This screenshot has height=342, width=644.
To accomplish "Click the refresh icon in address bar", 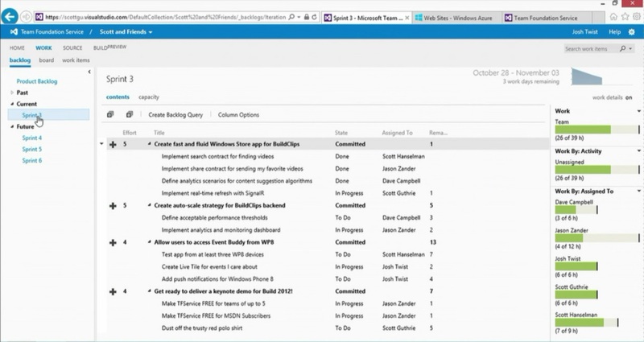I will 314,17.
